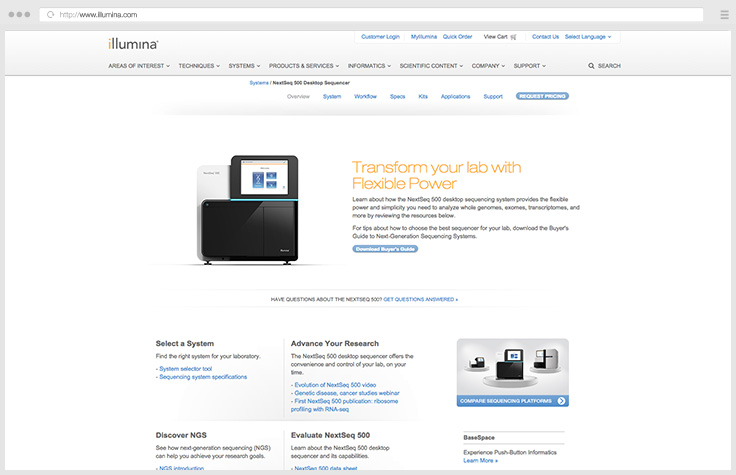Expand the Scientific Content menu

tap(431, 66)
